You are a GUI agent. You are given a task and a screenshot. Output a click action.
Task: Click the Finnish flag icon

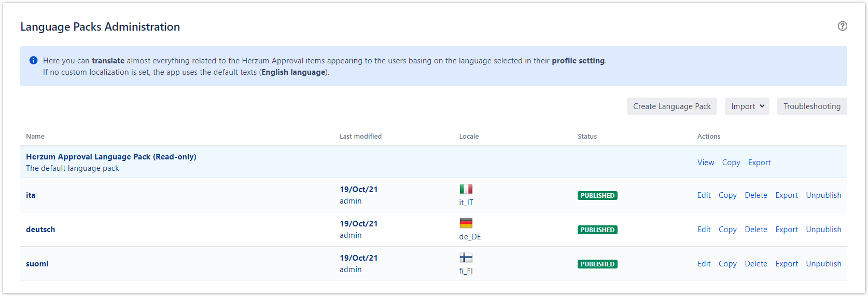[466, 258]
